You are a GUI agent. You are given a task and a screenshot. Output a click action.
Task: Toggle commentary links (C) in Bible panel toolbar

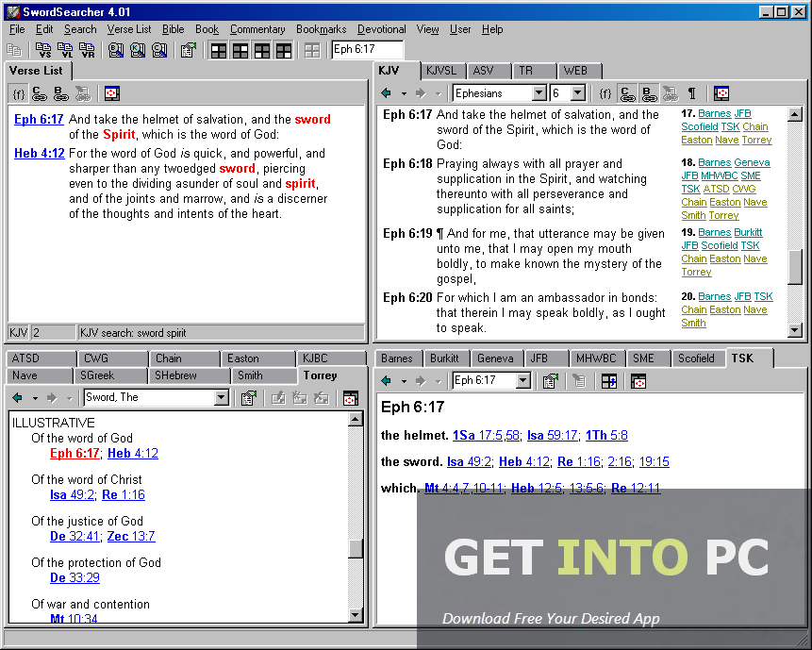tap(627, 93)
